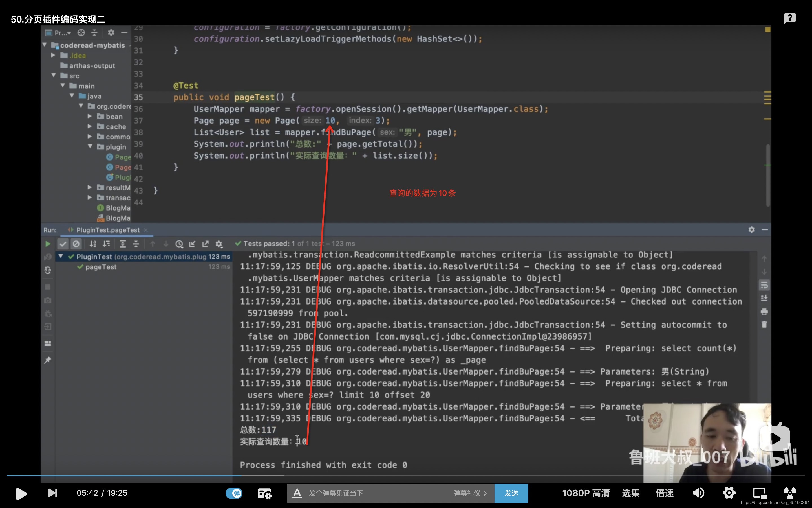Screen dimensions: 812x508
Task: Click the fullscreen icon in player bar
Action: [x=790, y=493]
